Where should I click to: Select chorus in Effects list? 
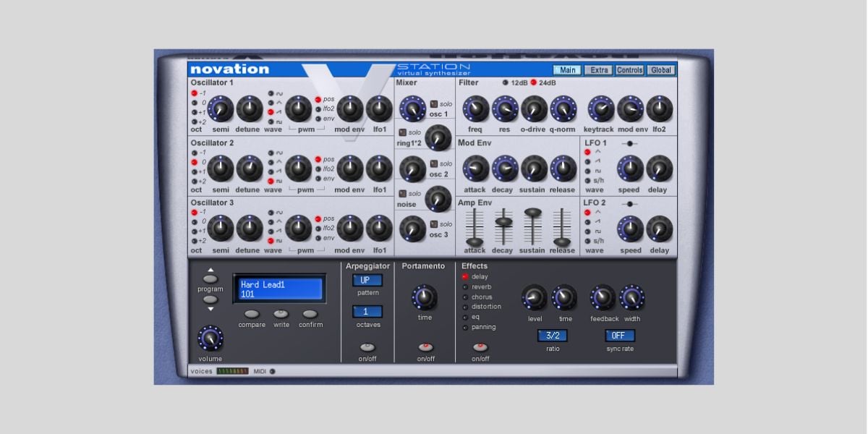tap(465, 297)
